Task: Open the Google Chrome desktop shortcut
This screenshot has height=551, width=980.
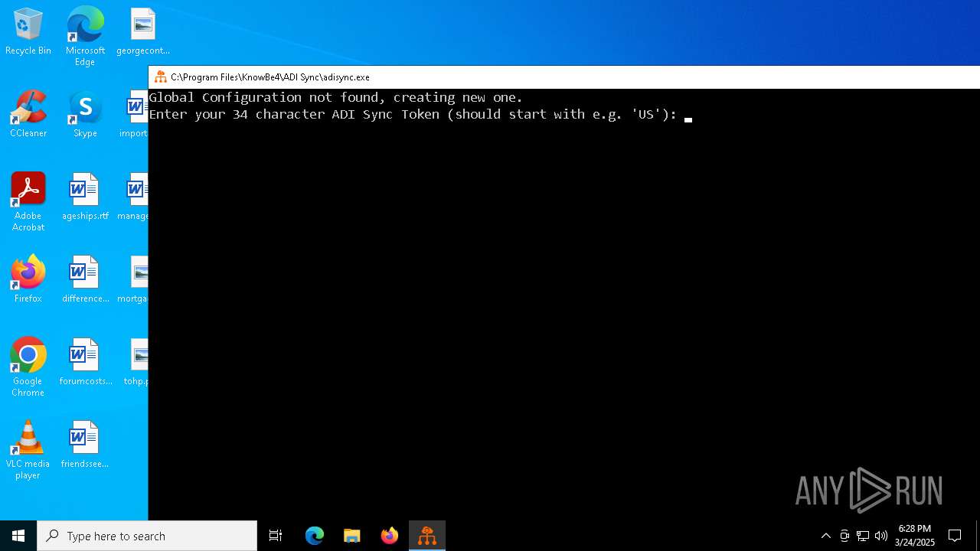Action: pos(28,367)
